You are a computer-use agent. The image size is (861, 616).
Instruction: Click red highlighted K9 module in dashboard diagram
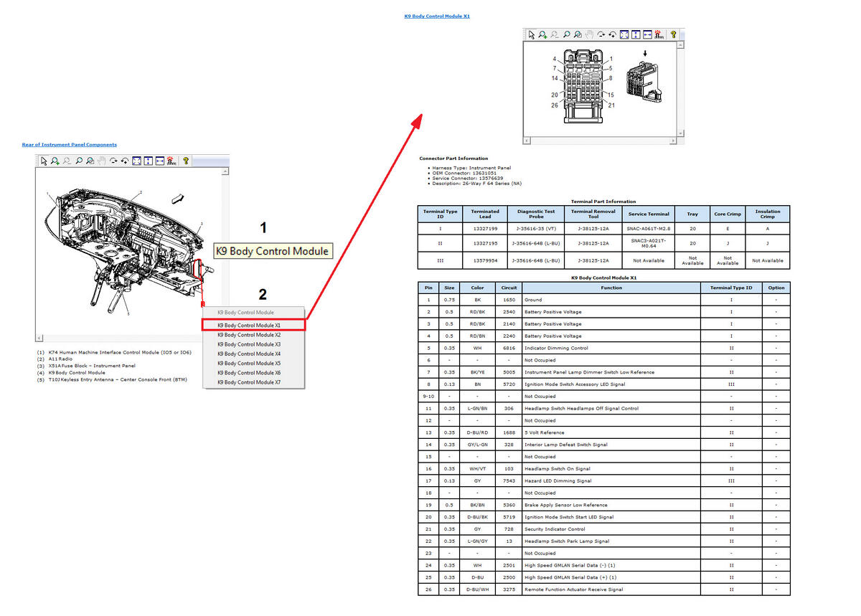[198, 269]
